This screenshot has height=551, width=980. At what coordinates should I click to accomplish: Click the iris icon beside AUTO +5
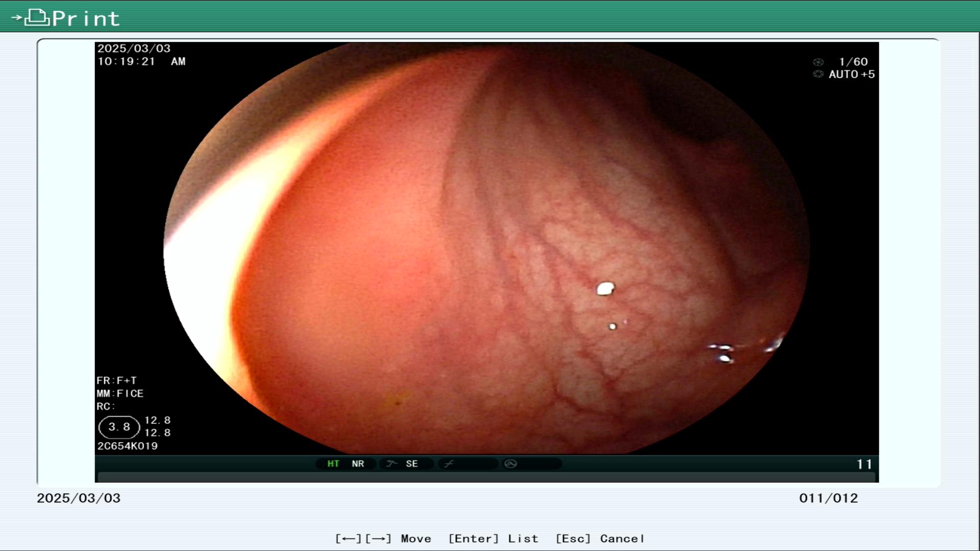pyautogui.click(x=818, y=74)
